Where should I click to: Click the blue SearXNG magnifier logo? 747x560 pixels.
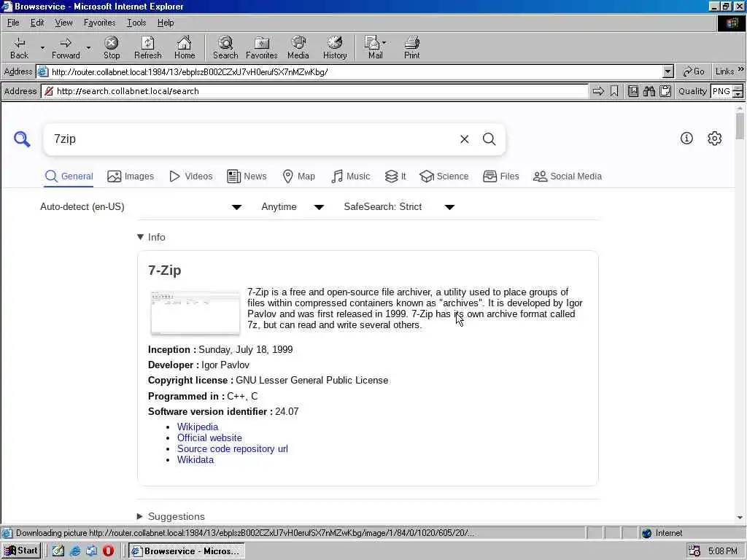(22, 139)
